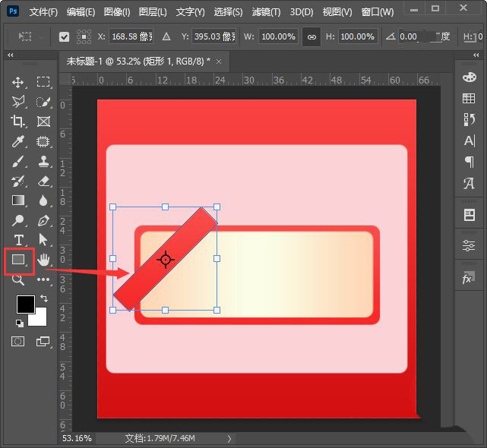Screen dimensions: 487x448
Task: Open the Adjustments sliders panel icon
Action: click(469, 245)
